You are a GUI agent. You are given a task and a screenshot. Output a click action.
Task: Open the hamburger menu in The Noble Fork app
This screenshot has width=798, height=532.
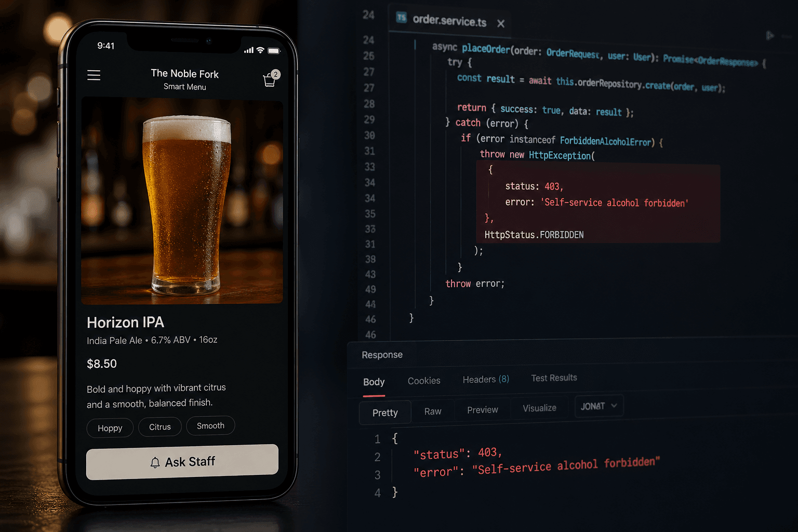click(94, 75)
